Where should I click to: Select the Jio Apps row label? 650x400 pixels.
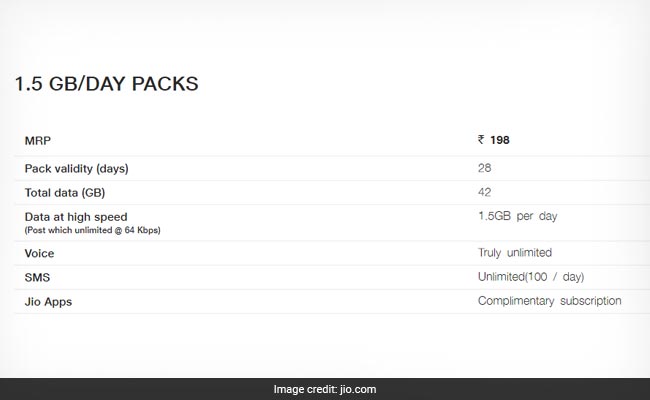point(48,302)
